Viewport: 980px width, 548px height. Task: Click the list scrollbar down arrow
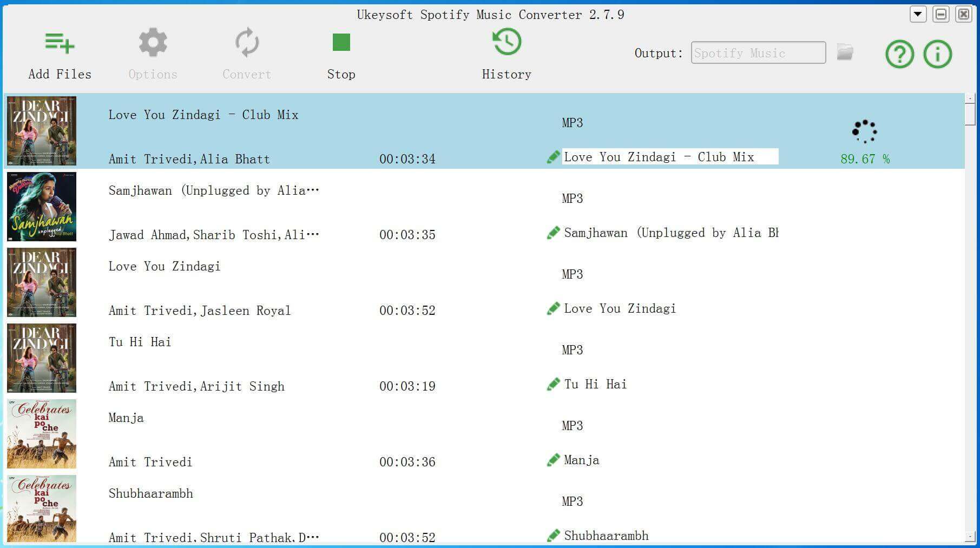coord(970,537)
